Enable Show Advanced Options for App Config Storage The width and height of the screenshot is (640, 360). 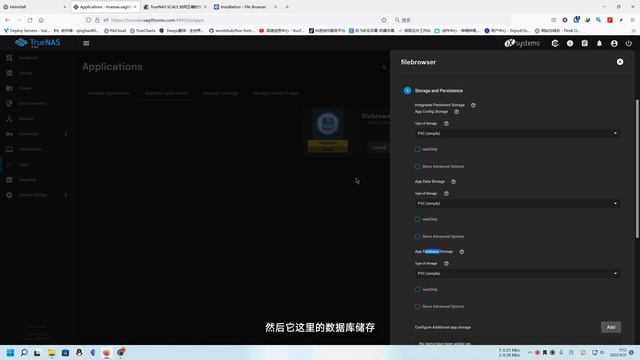tap(417, 166)
